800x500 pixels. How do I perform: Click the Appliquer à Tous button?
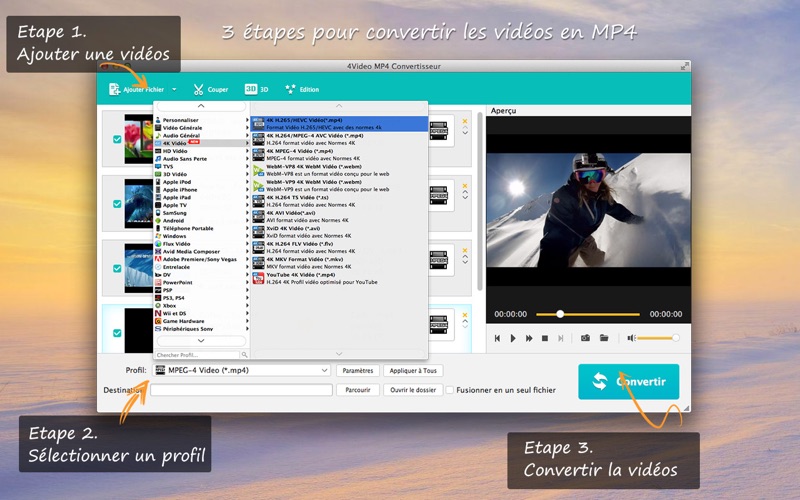[413, 370]
